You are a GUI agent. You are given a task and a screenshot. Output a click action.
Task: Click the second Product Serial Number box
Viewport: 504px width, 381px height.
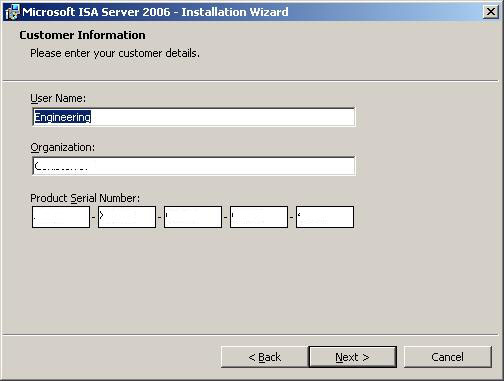pyautogui.click(x=127, y=217)
